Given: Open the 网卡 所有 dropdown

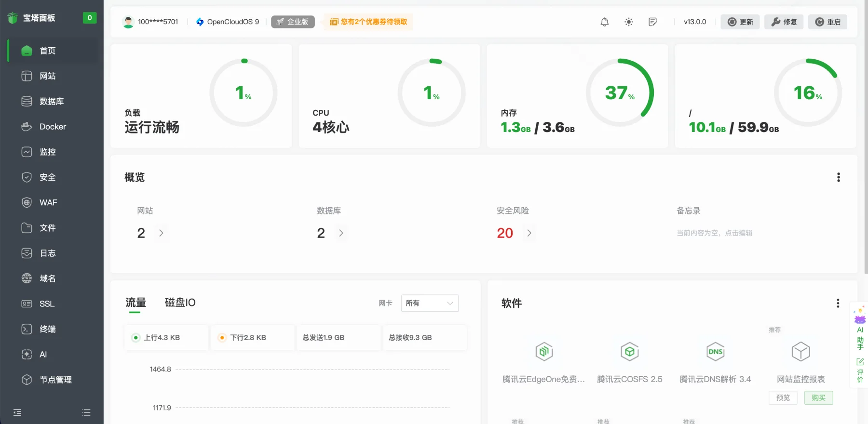Looking at the screenshot, I should (430, 303).
